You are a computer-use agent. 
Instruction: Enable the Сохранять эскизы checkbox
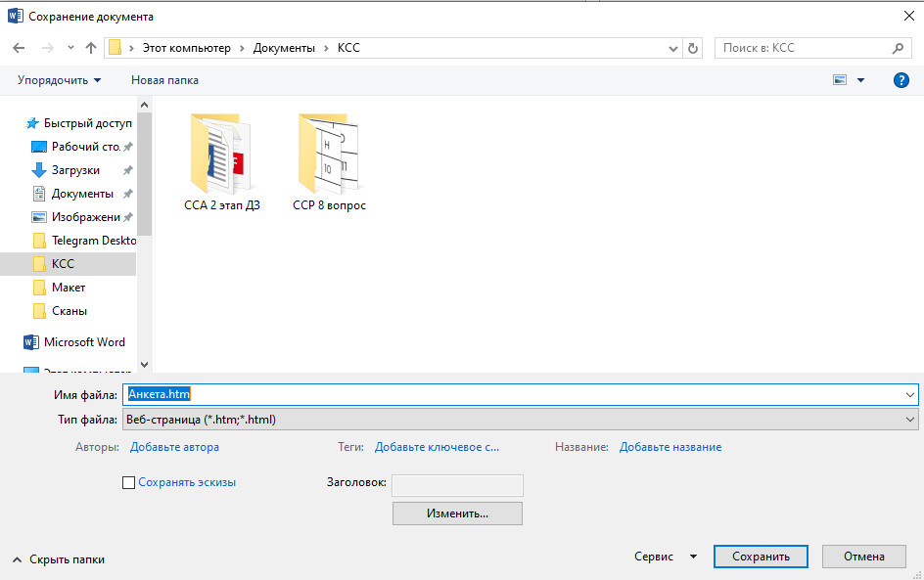128,482
